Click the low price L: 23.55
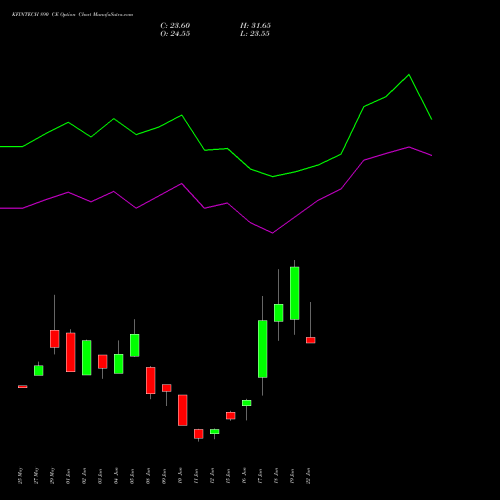This screenshot has width=500, height=500. (255, 34)
